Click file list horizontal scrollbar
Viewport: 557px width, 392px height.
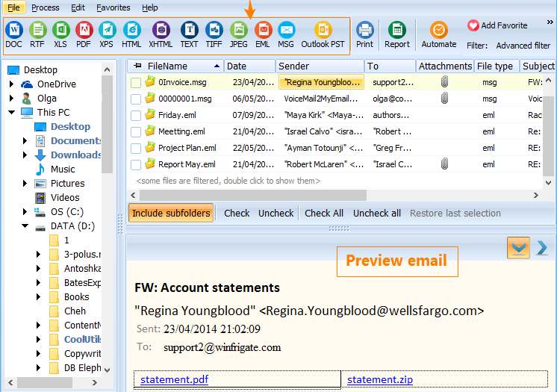[x=253, y=195]
